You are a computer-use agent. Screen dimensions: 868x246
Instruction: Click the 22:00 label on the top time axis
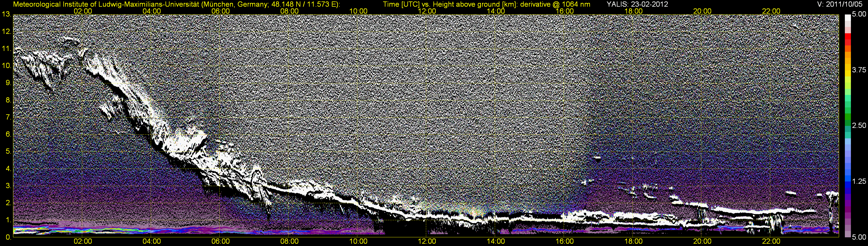pyautogui.click(x=771, y=11)
